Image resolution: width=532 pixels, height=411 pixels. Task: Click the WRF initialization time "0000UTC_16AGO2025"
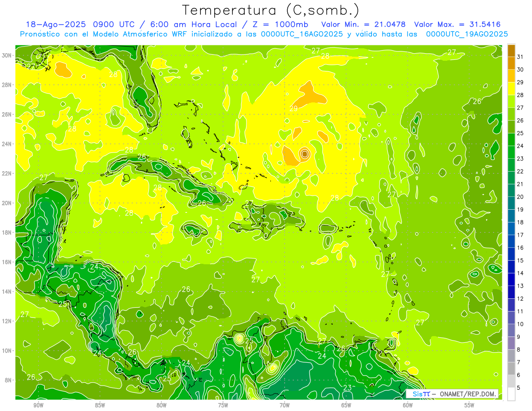(302, 34)
